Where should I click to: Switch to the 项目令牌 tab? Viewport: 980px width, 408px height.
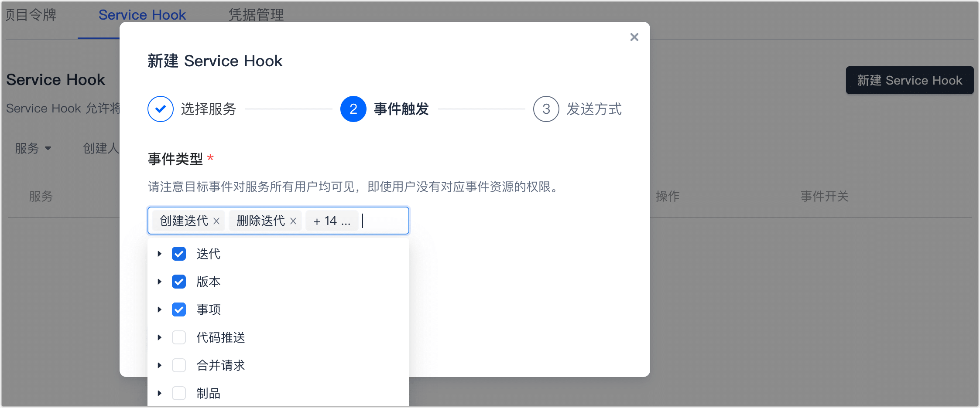(x=30, y=14)
